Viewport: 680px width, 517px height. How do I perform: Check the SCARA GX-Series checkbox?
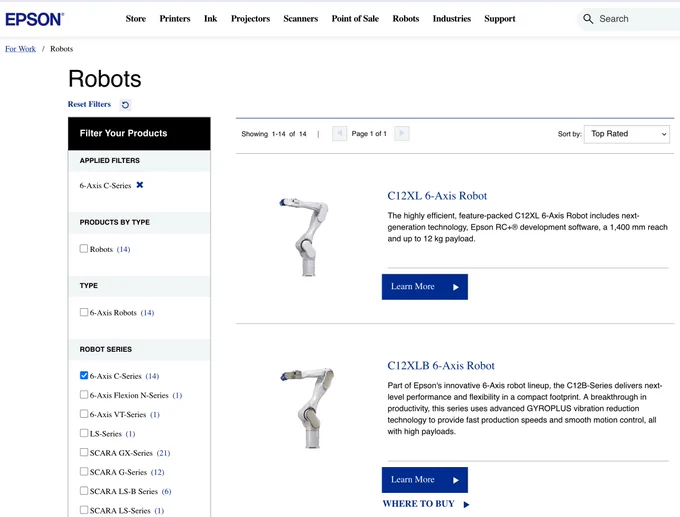(x=84, y=452)
